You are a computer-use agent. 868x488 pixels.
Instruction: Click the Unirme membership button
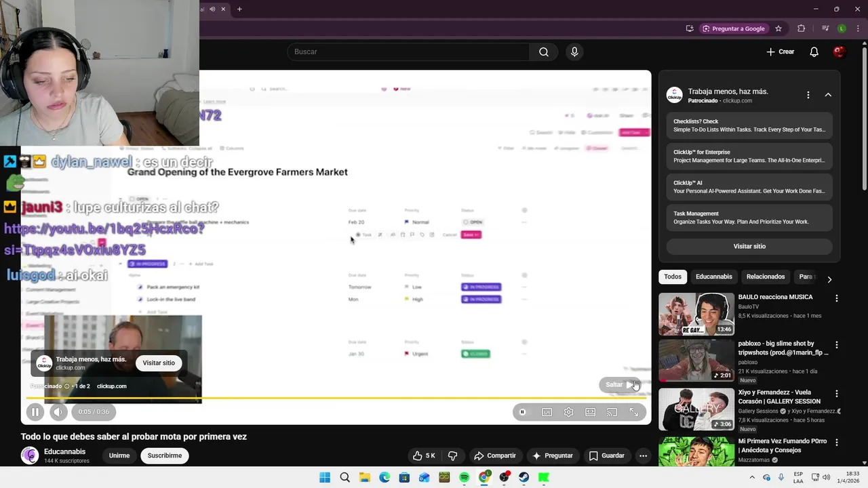pos(119,455)
